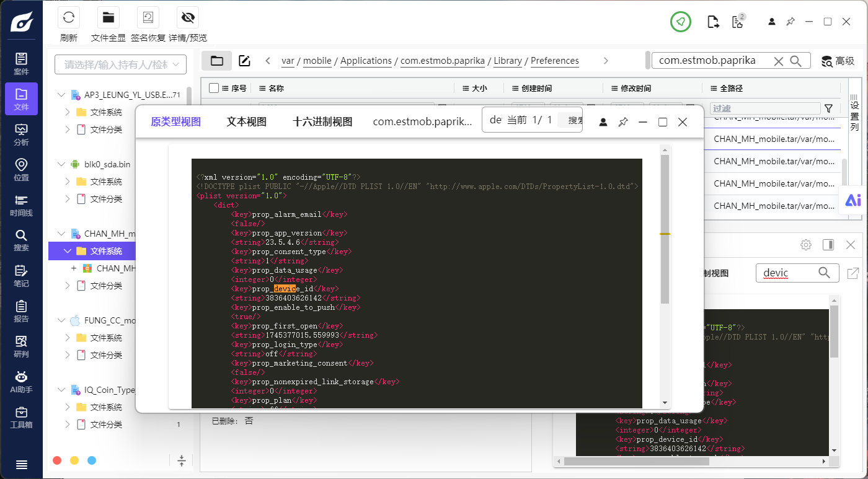Go to the 分析 sidebar section

(21, 134)
